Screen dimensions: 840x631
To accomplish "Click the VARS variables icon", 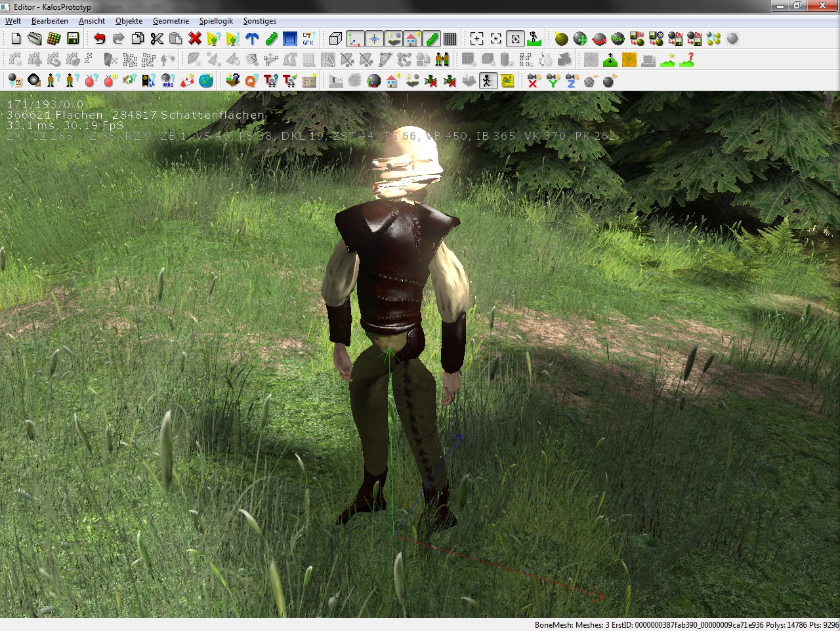I will click(x=167, y=81).
